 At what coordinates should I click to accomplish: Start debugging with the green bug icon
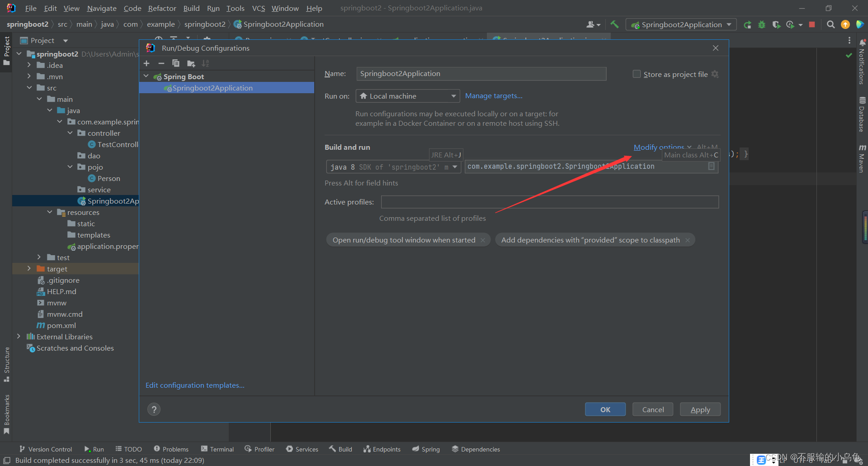(x=762, y=24)
